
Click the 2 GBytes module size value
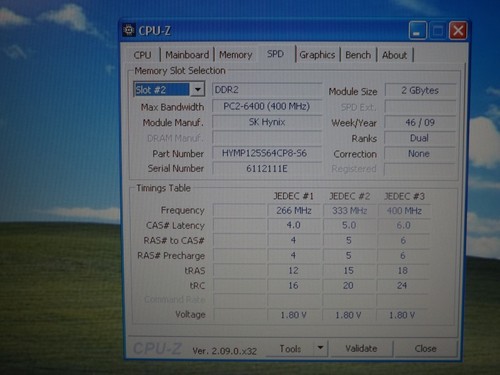click(x=420, y=90)
